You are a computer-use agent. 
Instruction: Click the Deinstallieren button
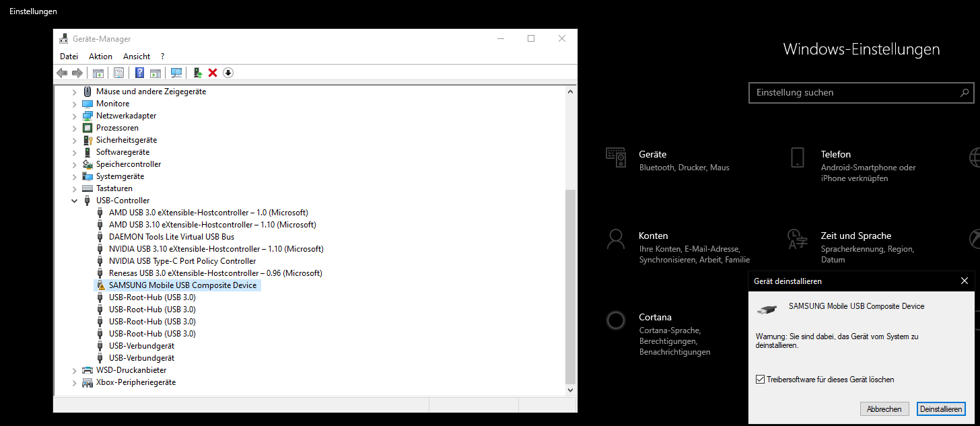[x=941, y=409]
